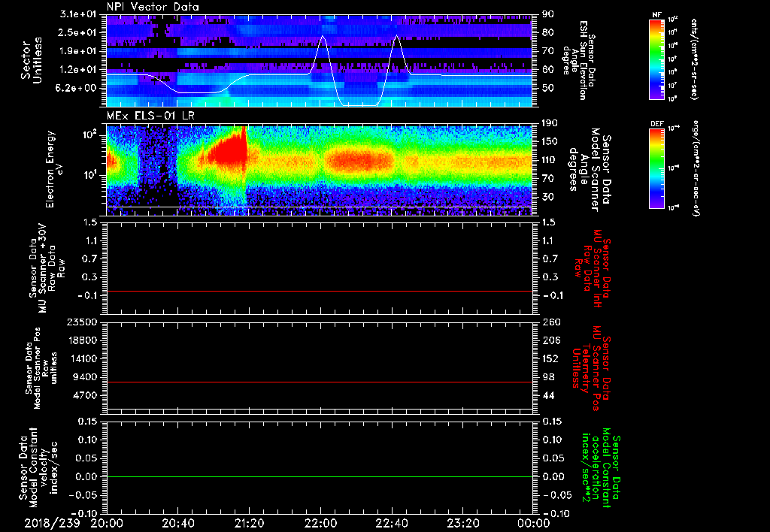The image size is (770, 532).
Task: Click the 21:20 time axis label
Action: (x=249, y=523)
